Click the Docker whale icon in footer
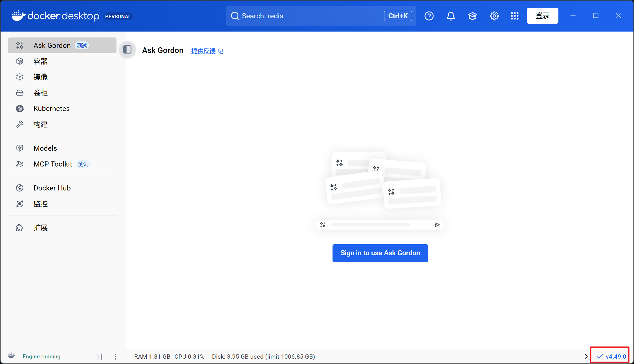 point(12,356)
